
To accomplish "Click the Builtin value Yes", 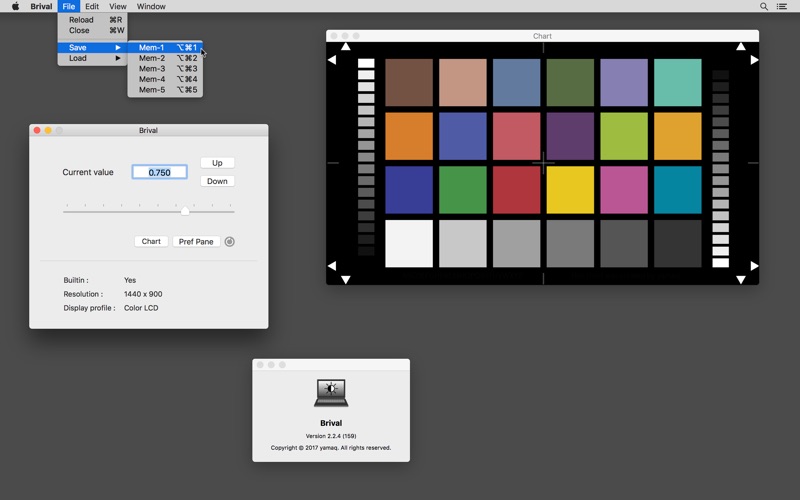I will (x=130, y=280).
